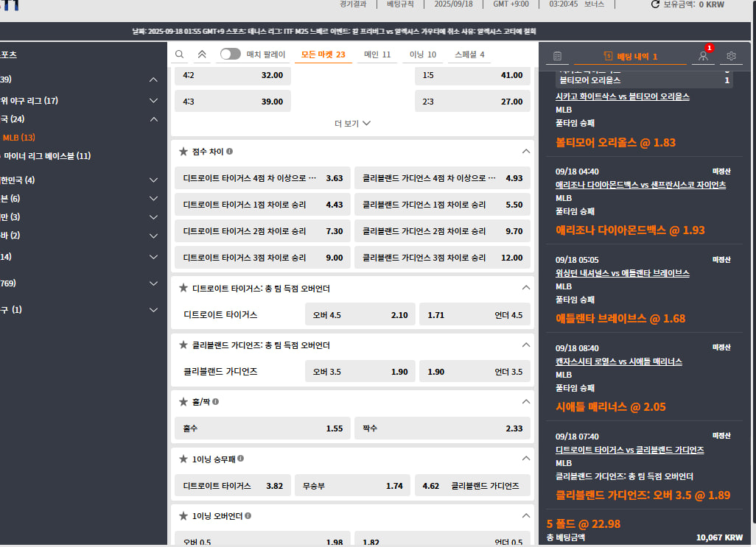756x547 pixels.
Task: Collapse the 점수 차이 market section
Action: pos(525,151)
